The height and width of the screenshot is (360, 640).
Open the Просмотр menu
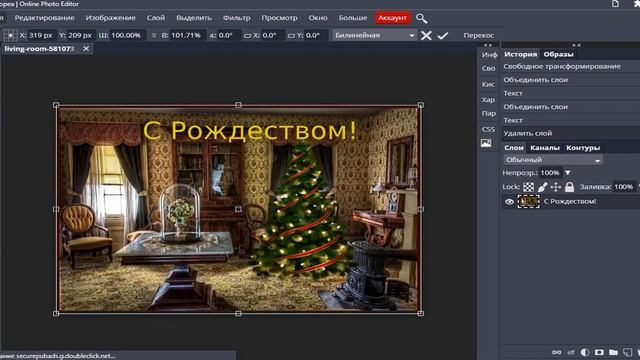click(280, 18)
